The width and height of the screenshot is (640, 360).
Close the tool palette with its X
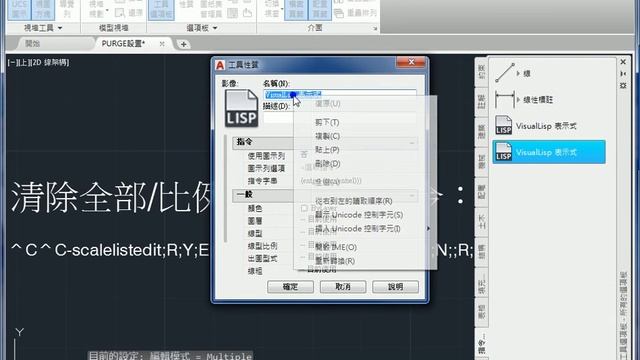coord(623,62)
